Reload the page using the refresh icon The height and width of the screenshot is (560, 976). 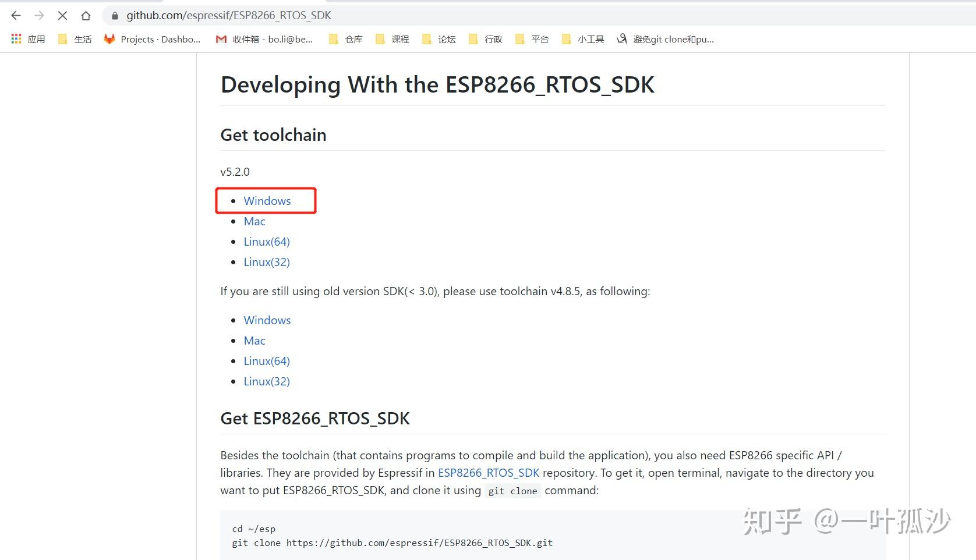pos(62,15)
